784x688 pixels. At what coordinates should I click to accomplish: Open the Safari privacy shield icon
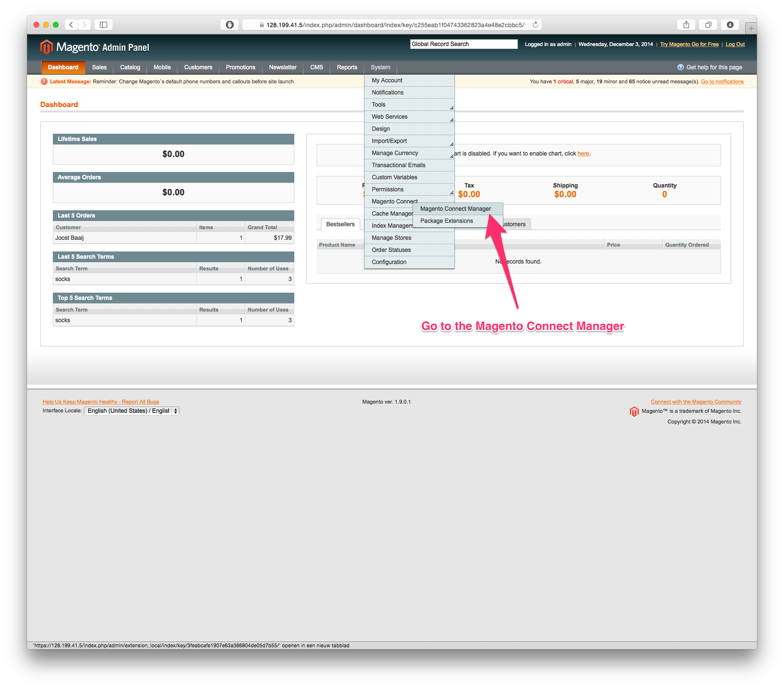[x=229, y=25]
